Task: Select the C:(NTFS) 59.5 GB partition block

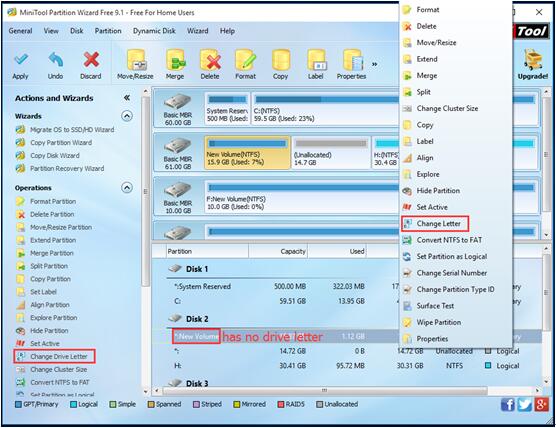Action: 325,109
